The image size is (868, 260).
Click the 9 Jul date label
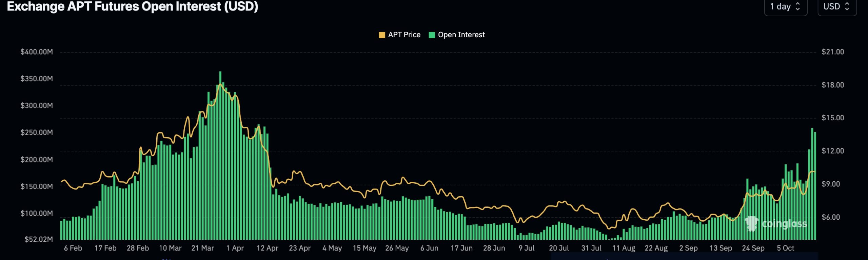point(527,248)
